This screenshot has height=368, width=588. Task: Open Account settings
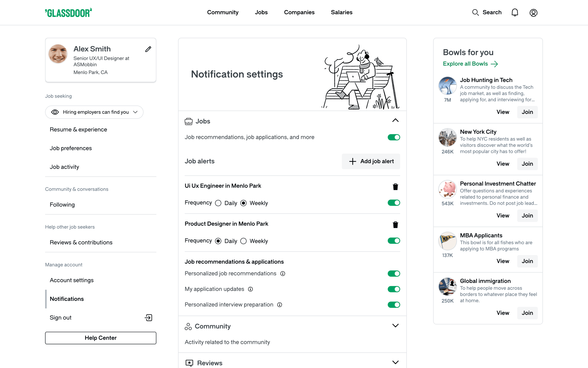(72, 280)
